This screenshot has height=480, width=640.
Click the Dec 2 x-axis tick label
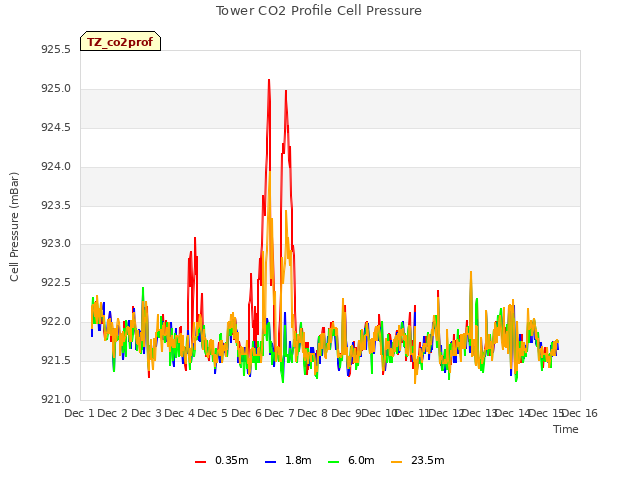tap(113, 413)
